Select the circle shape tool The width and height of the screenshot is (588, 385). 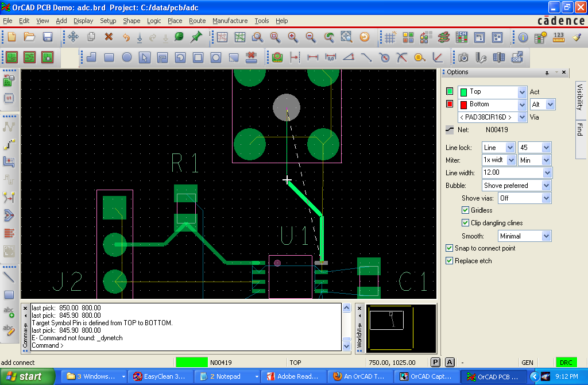click(x=127, y=57)
